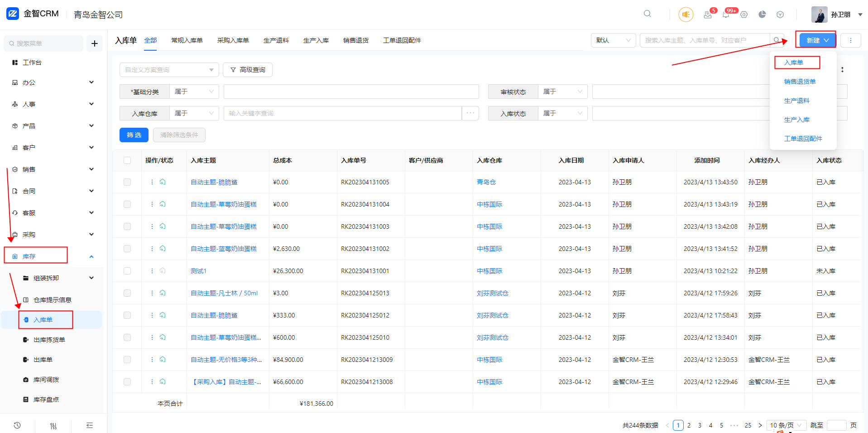
Task: Go to page 2 in pagination
Action: coord(689,425)
